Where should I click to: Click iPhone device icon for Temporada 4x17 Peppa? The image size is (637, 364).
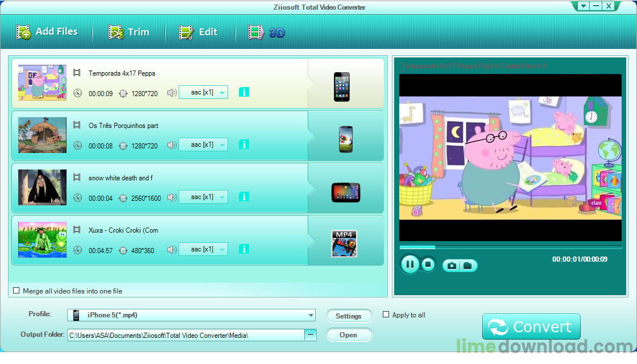coord(342,86)
